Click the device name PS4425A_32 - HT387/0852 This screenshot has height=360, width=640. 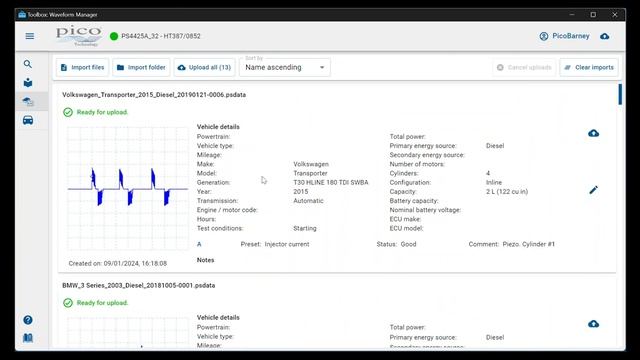tap(161, 36)
